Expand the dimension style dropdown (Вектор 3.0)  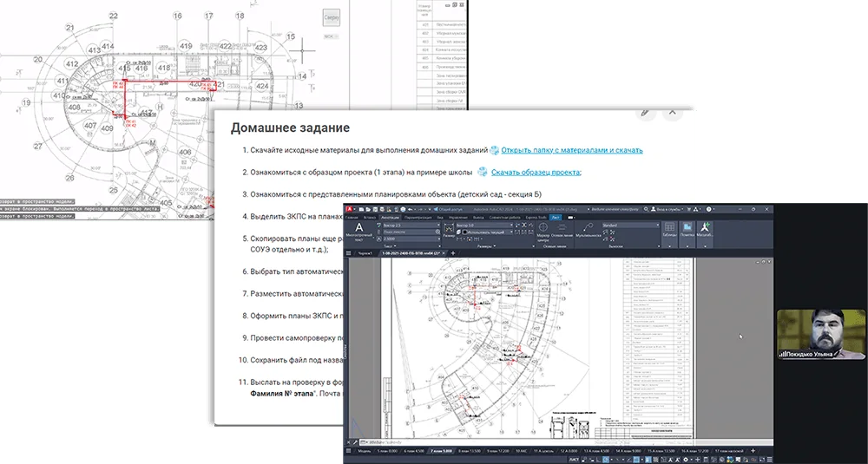point(511,225)
